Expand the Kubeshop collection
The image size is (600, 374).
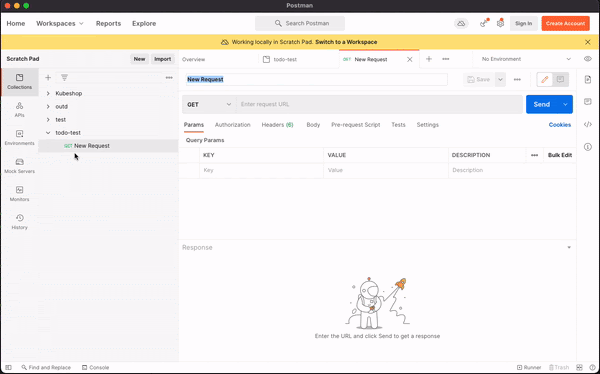tap(48, 93)
